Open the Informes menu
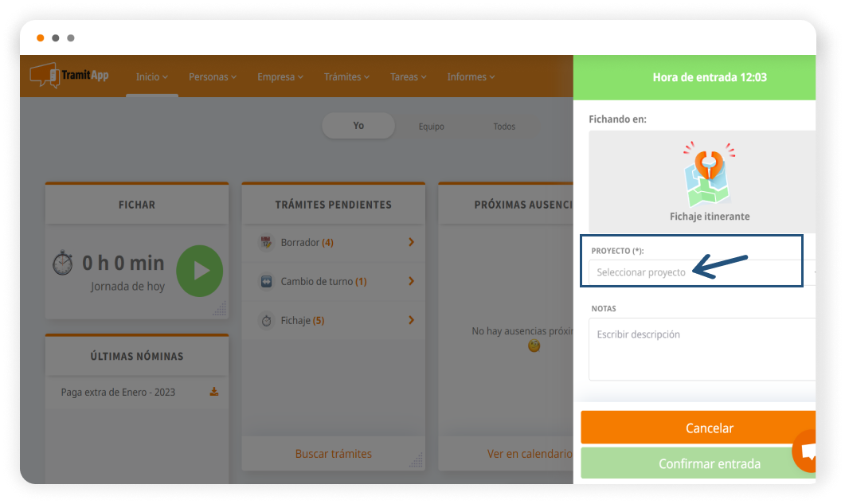The height and width of the screenshot is (504, 845). (x=471, y=77)
